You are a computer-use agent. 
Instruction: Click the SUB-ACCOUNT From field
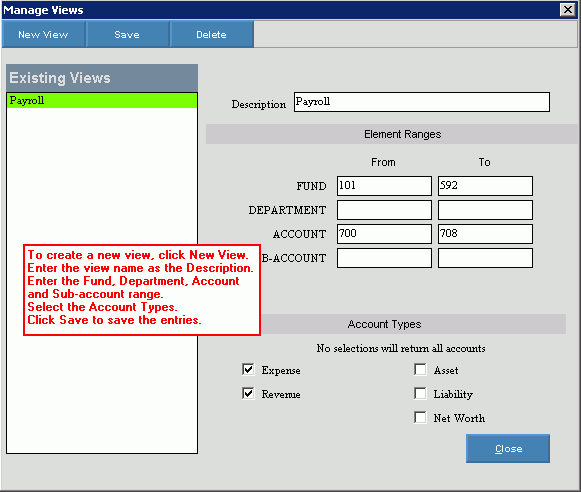click(384, 258)
